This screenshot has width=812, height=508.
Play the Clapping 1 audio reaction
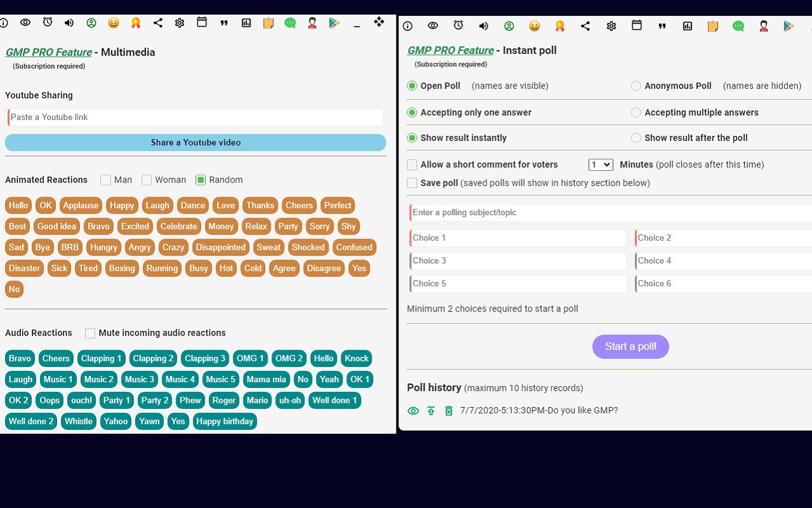coord(101,359)
